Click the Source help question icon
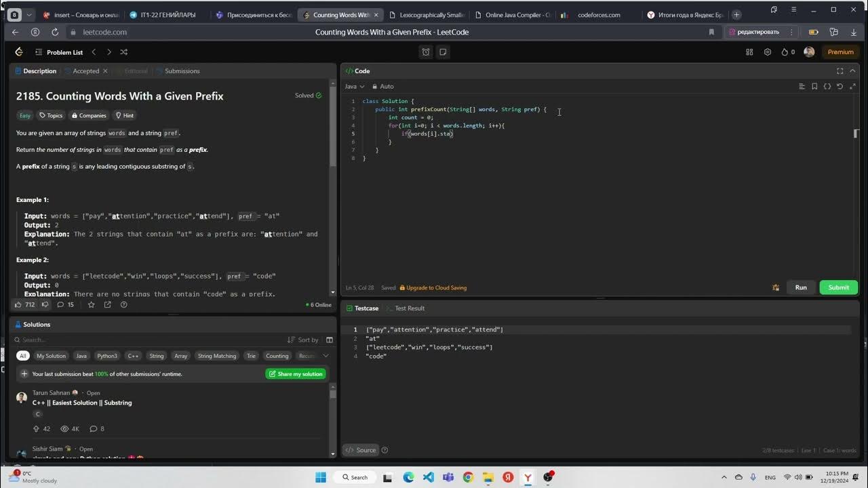The image size is (868, 488). [x=385, y=450]
